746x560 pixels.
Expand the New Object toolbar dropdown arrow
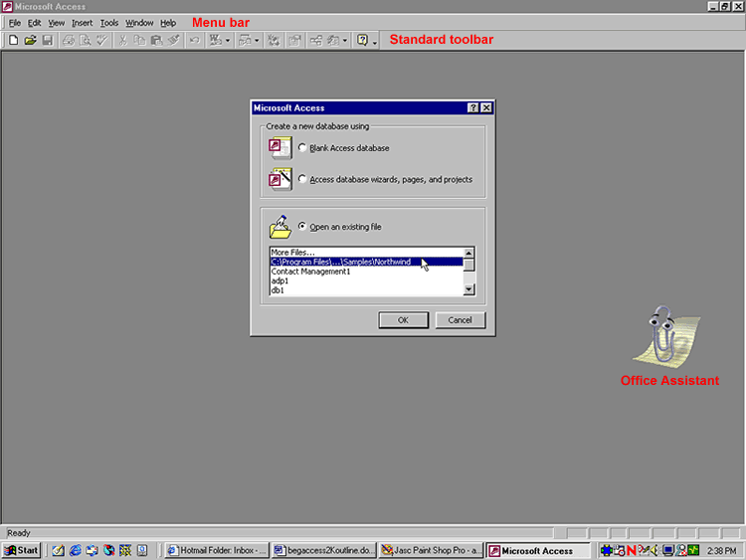344,41
